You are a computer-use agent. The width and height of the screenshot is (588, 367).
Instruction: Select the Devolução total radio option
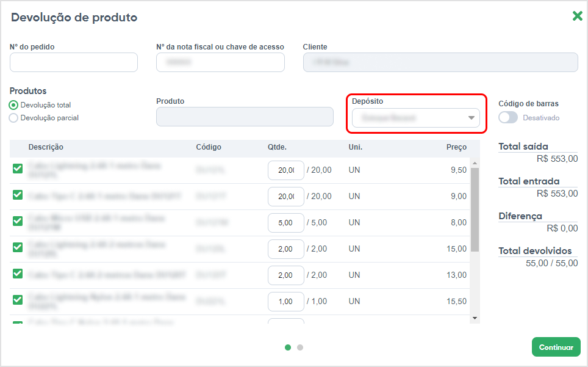13,105
